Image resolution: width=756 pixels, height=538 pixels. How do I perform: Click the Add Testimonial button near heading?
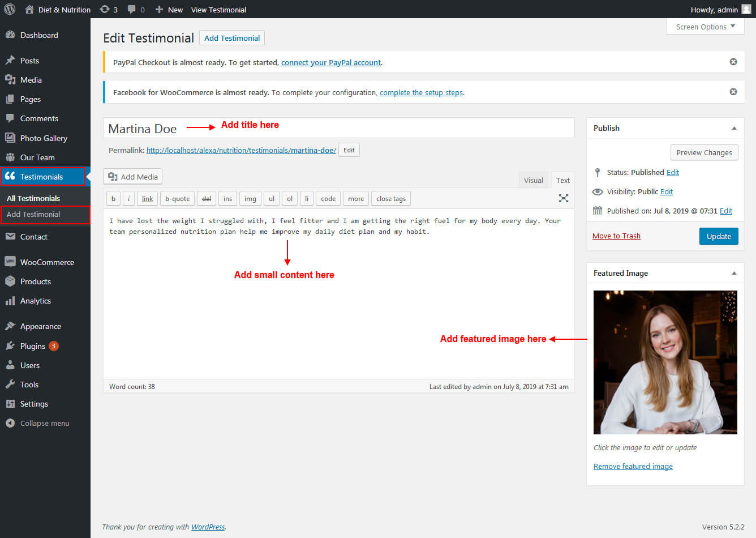click(x=232, y=38)
